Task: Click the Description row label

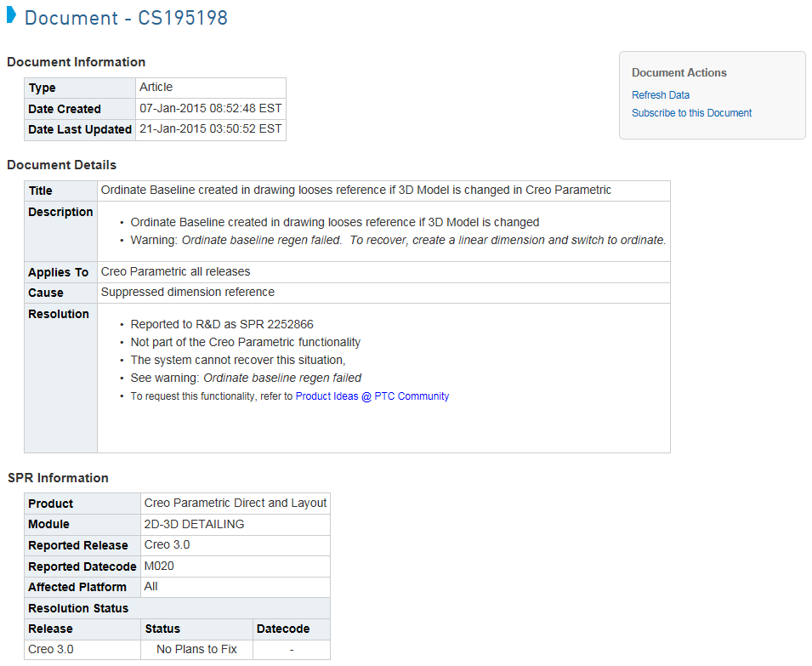Action: [60, 213]
